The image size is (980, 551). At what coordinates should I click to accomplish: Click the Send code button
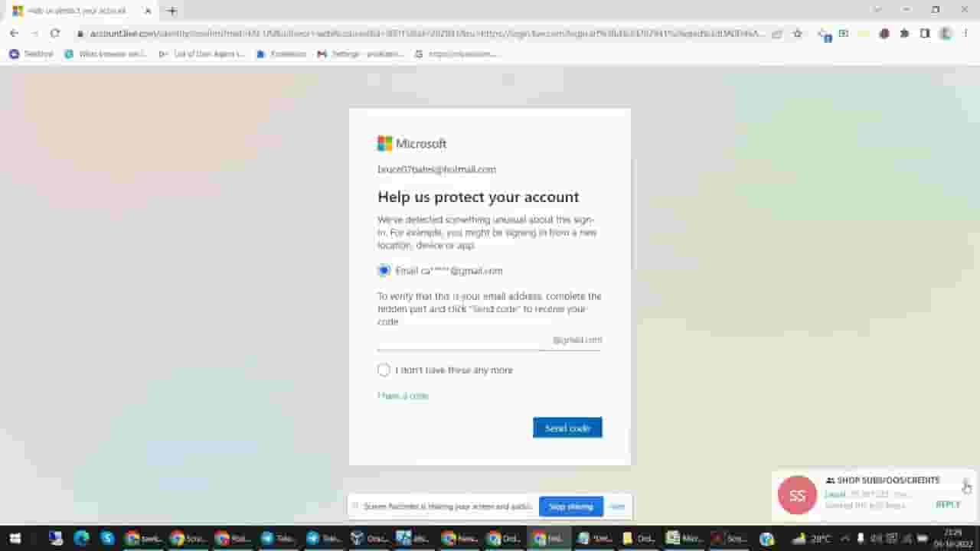567,428
